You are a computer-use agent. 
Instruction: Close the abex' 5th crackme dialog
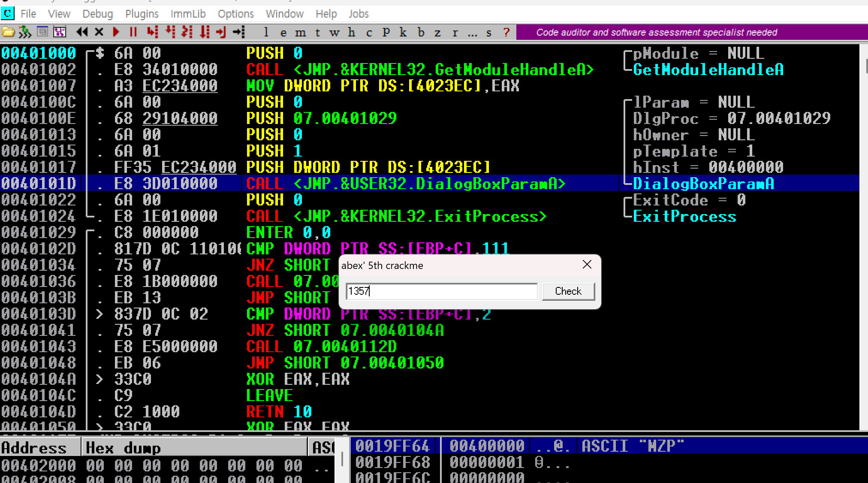[x=587, y=265]
